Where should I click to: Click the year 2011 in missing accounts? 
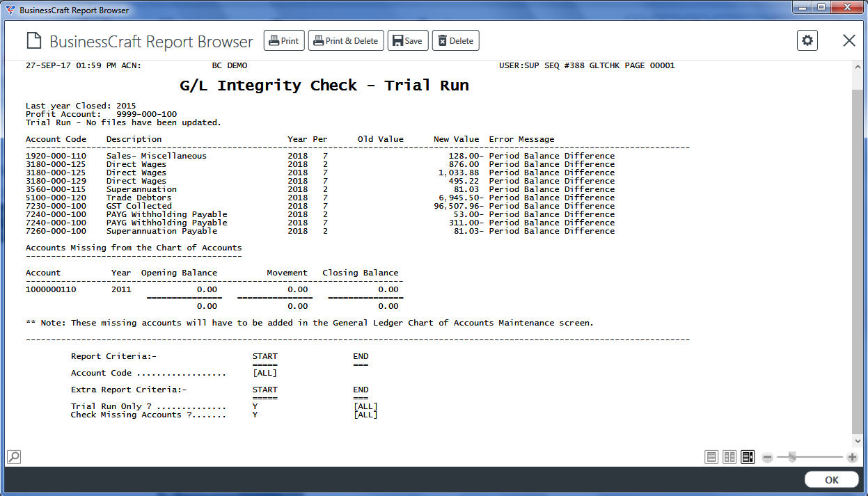click(121, 289)
